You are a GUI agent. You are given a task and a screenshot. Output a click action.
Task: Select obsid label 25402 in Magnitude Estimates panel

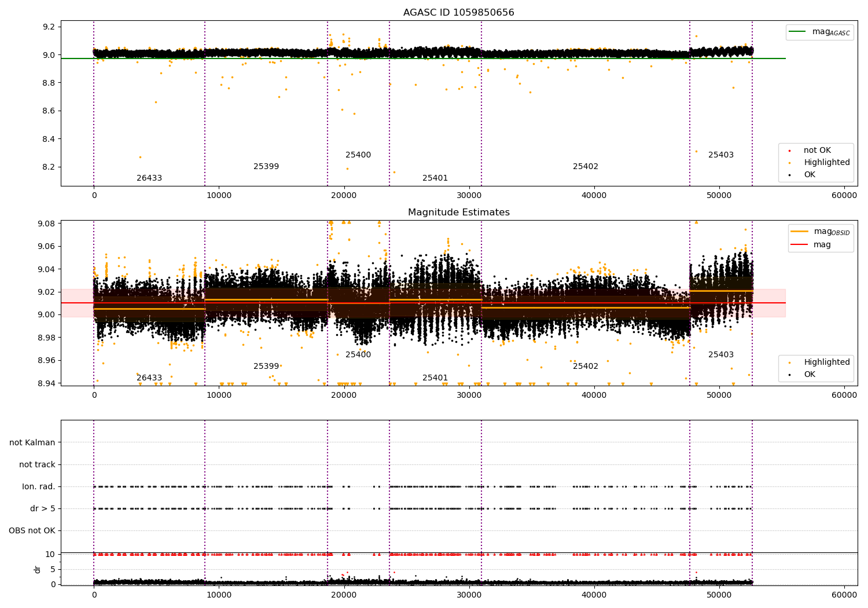tap(586, 367)
